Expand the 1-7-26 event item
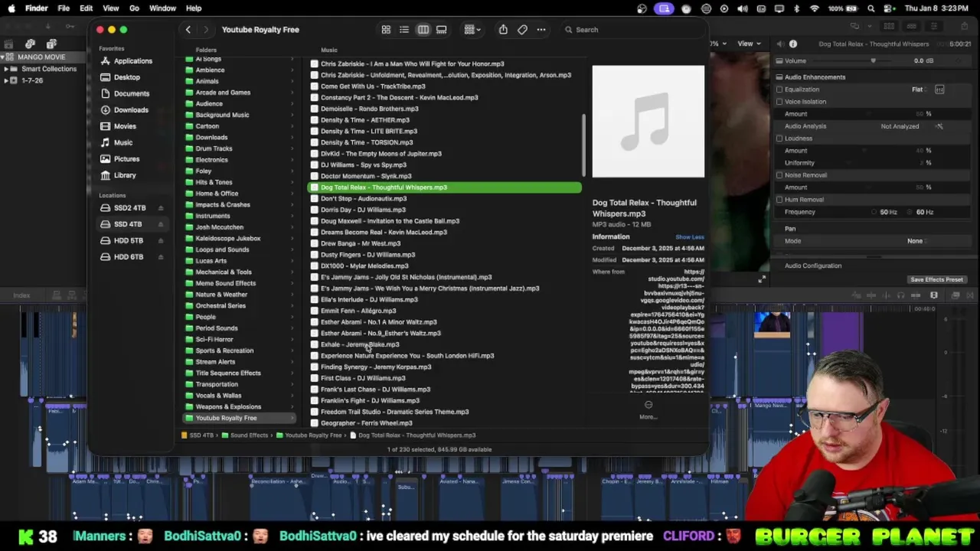 coord(7,80)
